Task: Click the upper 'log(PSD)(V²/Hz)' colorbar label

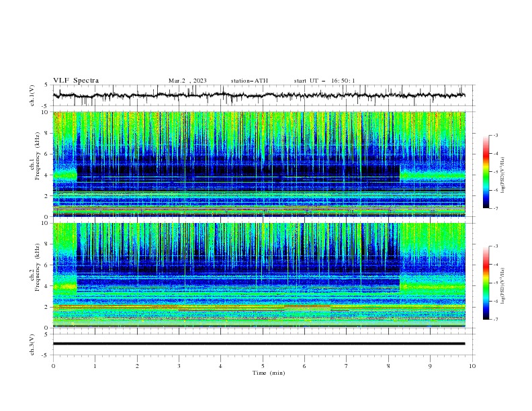Action: (x=502, y=175)
